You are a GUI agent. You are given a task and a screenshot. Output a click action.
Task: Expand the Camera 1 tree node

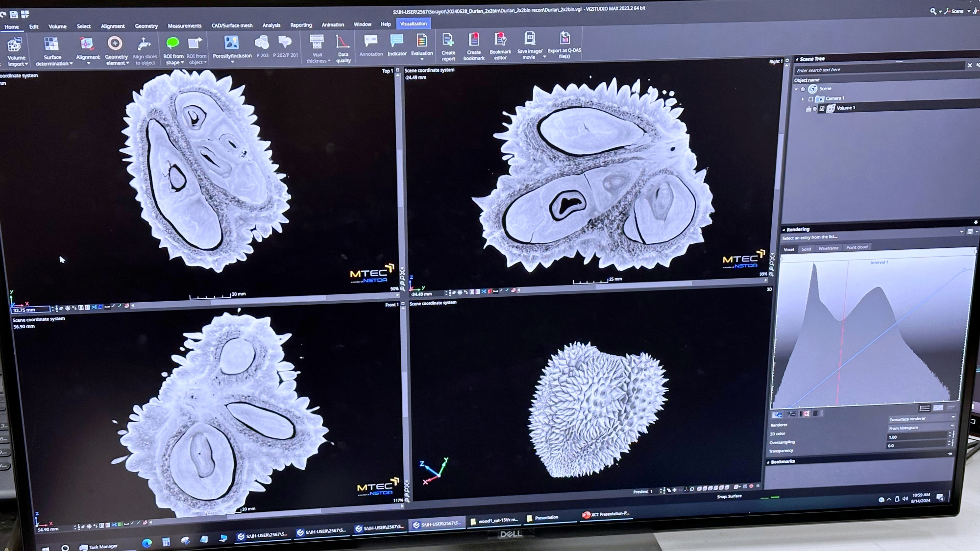tap(803, 99)
